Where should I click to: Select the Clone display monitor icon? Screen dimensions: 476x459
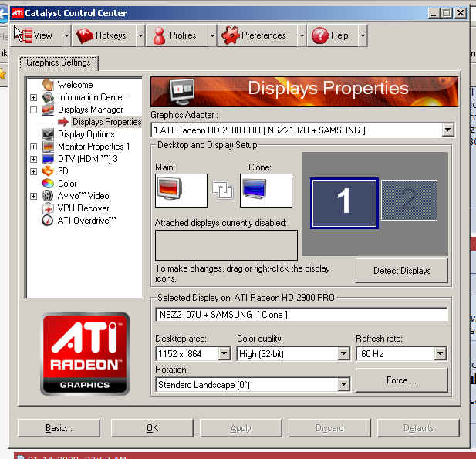[x=255, y=188]
